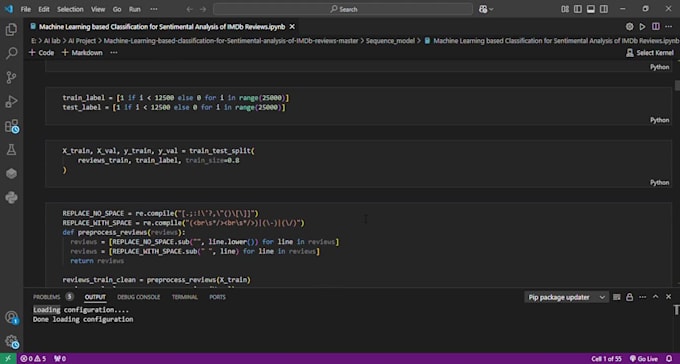
Task: Toggle the secondary side bar
Action: [604, 9]
